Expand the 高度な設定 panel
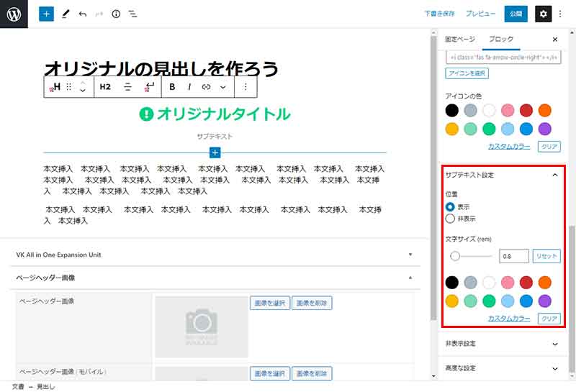This screenshot has width=576, height=392. click(x=502, y=368)
